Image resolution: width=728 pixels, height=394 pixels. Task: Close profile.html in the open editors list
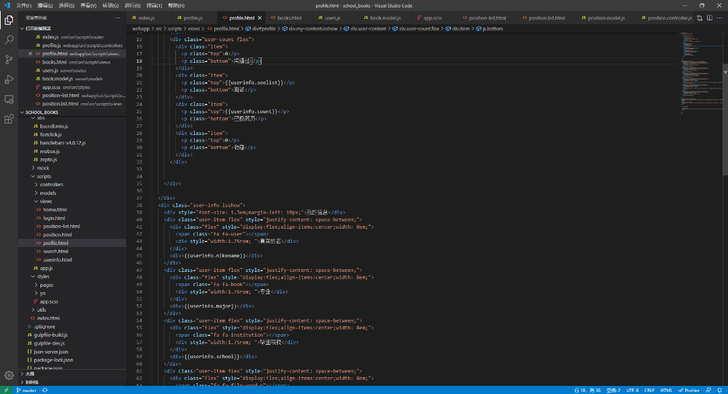(30, 54)
